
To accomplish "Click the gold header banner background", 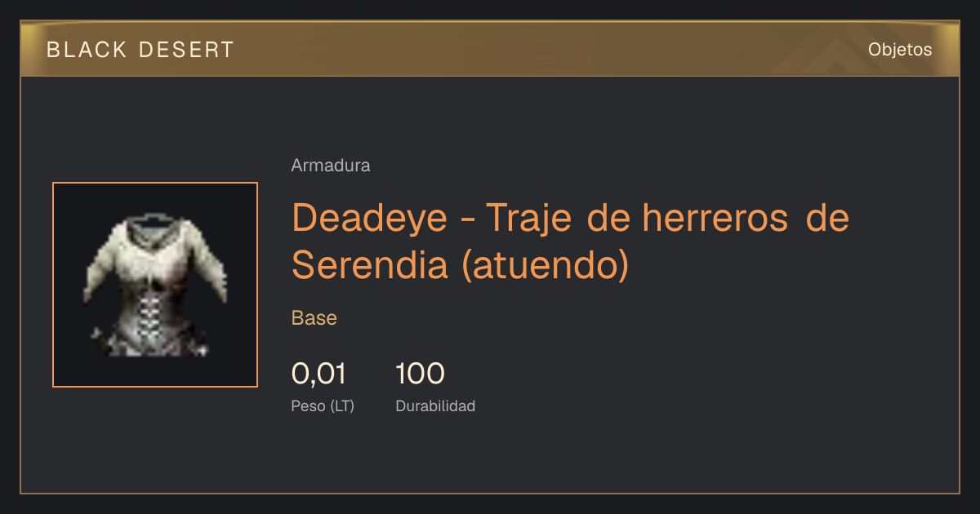I will coord(490,49).
